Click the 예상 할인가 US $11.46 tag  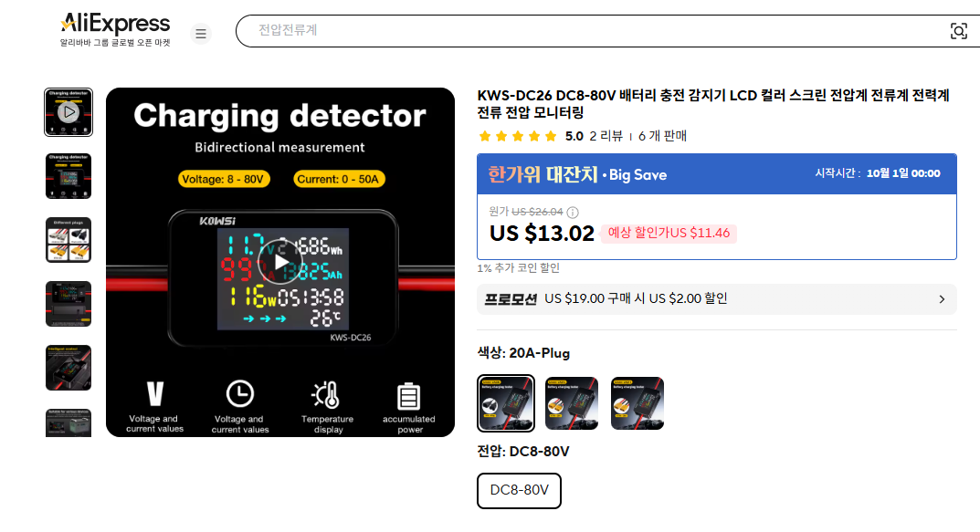point(669,233)
